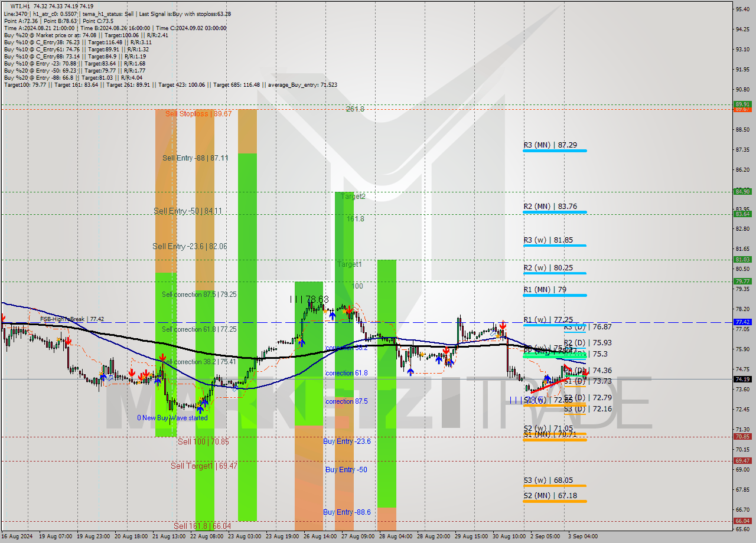This screenshot has height=543, width=756.
Task: Select the blue buy arrow near 26 Aug 14:00
Action: pyautogui.click(x=333, y=315)
